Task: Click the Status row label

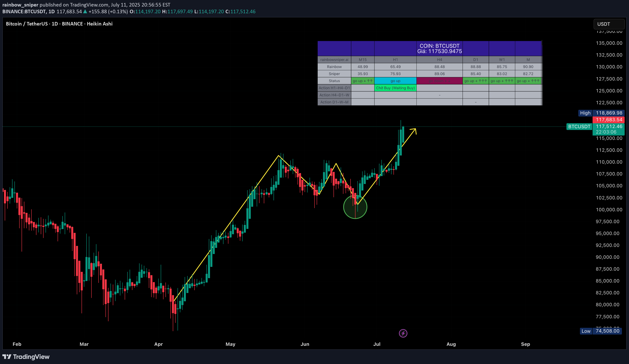Action: [334, 81]
